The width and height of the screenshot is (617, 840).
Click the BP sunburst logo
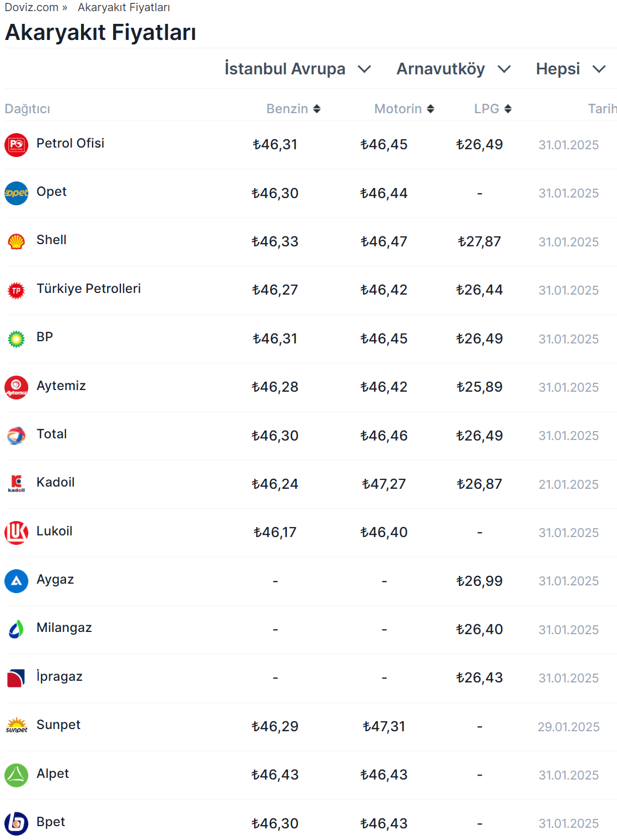(x=16, y=338)
